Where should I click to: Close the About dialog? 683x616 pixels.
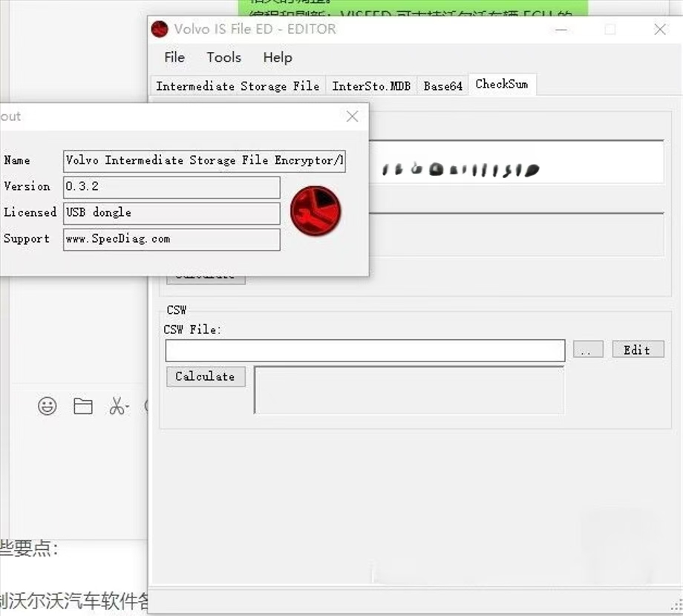click(x=352, y=117)
